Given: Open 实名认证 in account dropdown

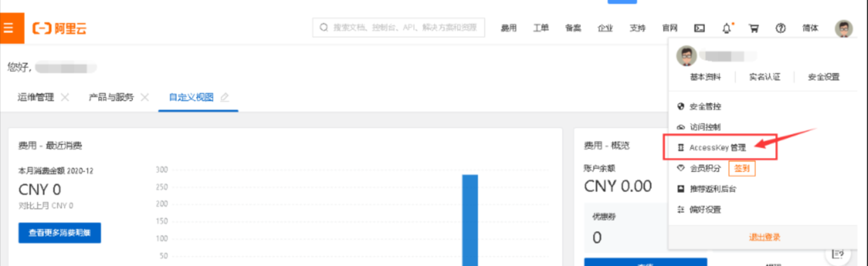Looking at the screenshot, I should coord(764,77).
